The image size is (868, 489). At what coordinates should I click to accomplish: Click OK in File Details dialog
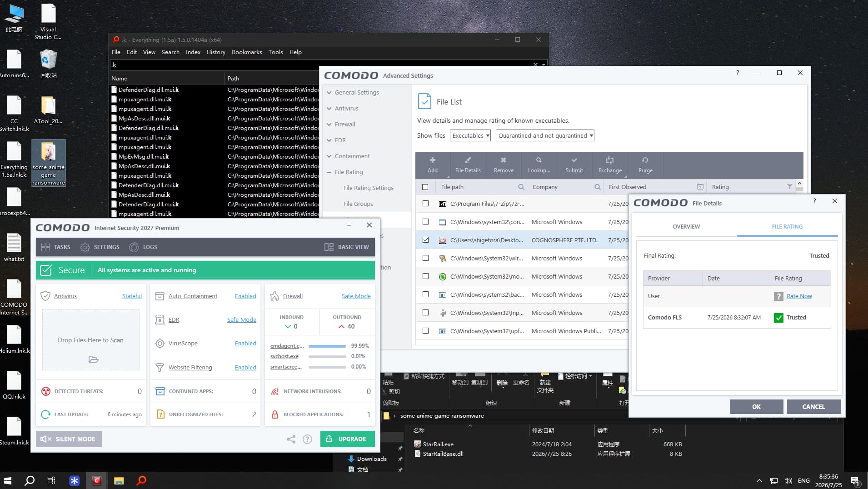pyautogui.click(x=756, y=407)
